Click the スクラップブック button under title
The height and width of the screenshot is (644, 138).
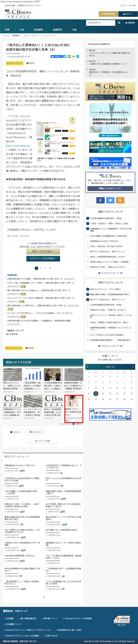point(14,63)
